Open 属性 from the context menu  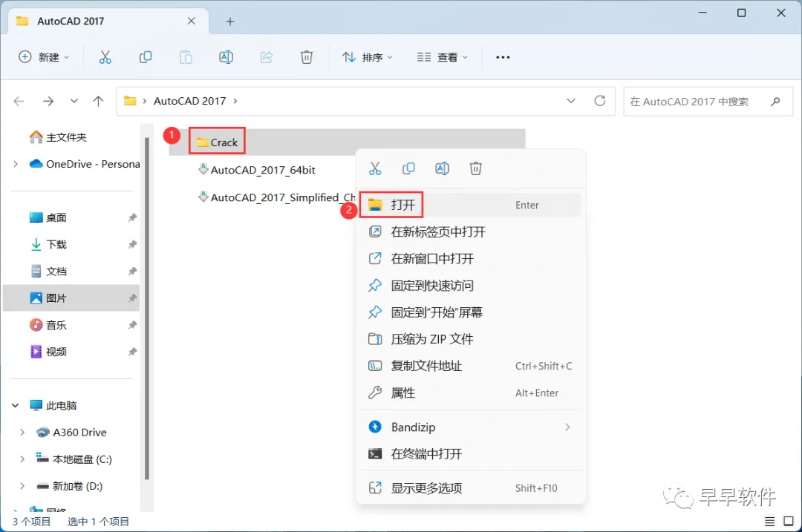coord(471,393)
